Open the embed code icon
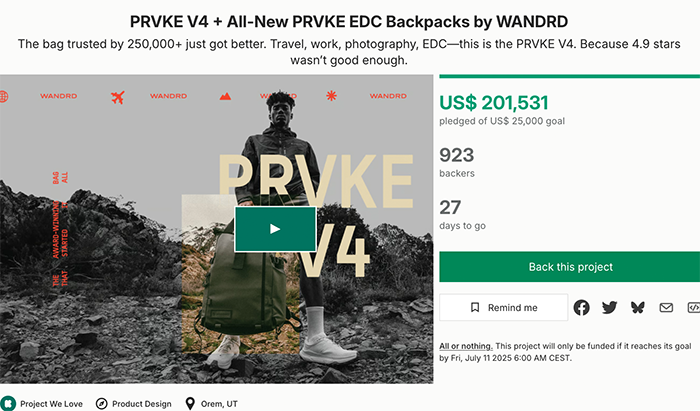Image resolution: width=700 pixels, height=411 pixels. coord(693,307)
